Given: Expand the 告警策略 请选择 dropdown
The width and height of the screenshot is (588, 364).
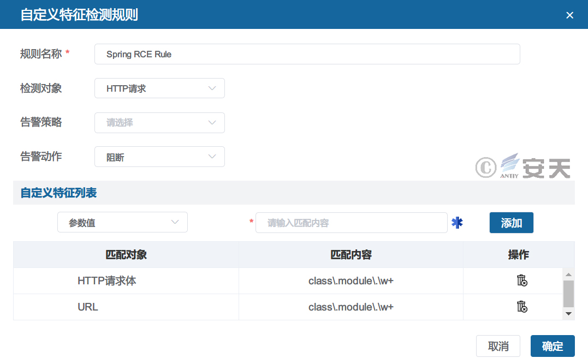Looking at the screenshot, I should pyautogui.click(x=159, y=123).
